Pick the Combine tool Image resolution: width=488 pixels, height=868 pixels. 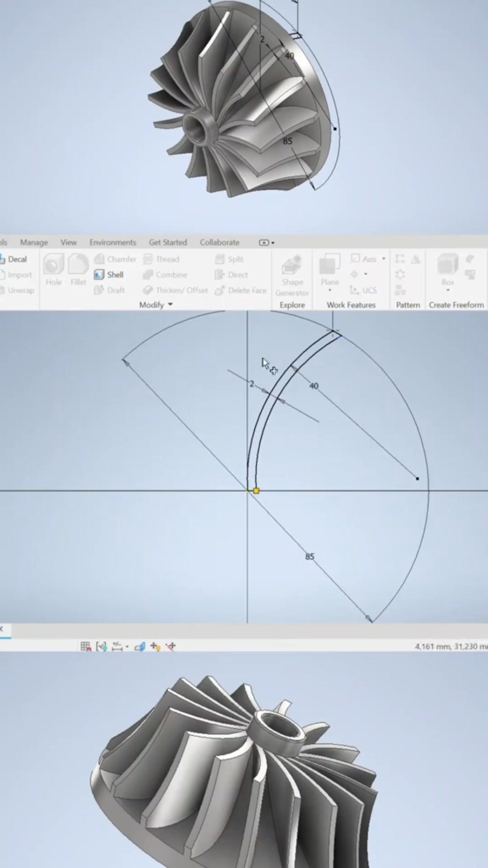(x=165, y=274)
